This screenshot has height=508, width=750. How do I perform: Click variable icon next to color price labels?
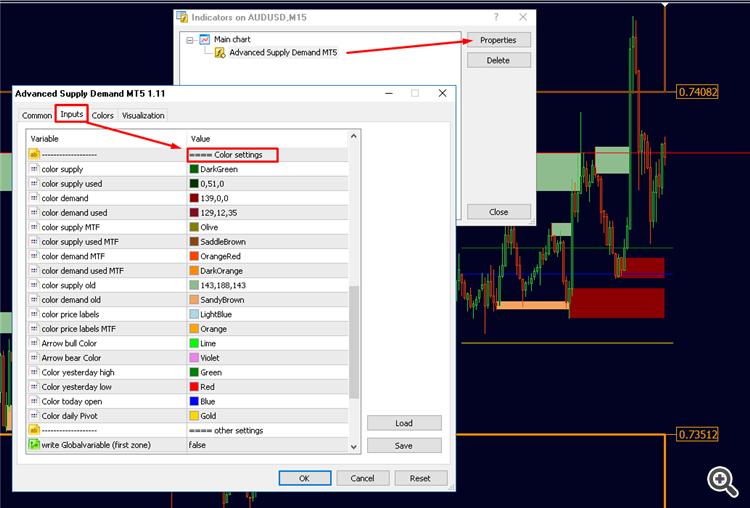point(34,314)
